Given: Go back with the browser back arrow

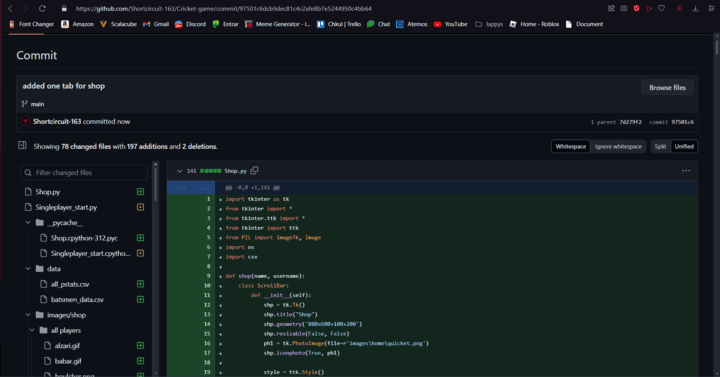Looking at the screenshot, I should [11, 8].
